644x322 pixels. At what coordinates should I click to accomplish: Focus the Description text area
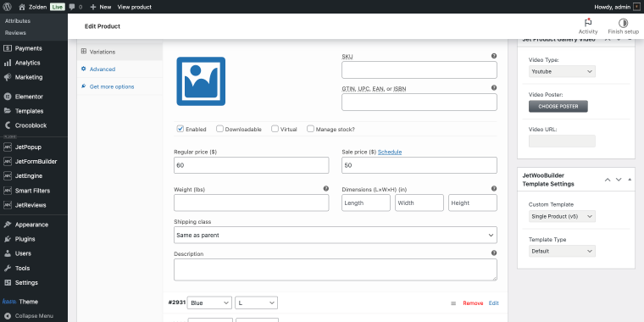[336, 269]
